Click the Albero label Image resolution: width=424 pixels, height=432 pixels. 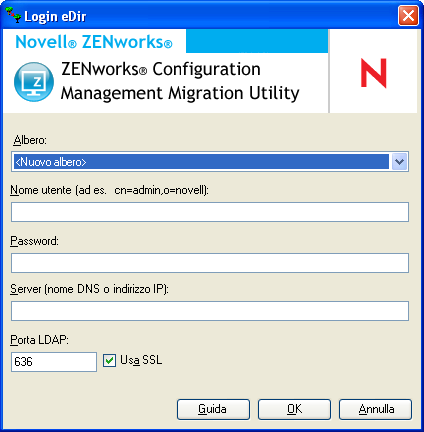click(x=30, y=140)
